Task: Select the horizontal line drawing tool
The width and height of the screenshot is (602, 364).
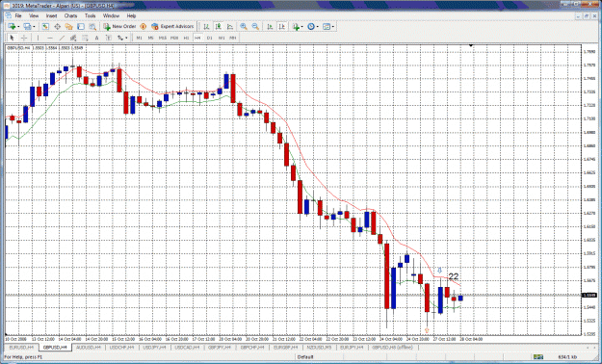Action: tap(50, 38)
